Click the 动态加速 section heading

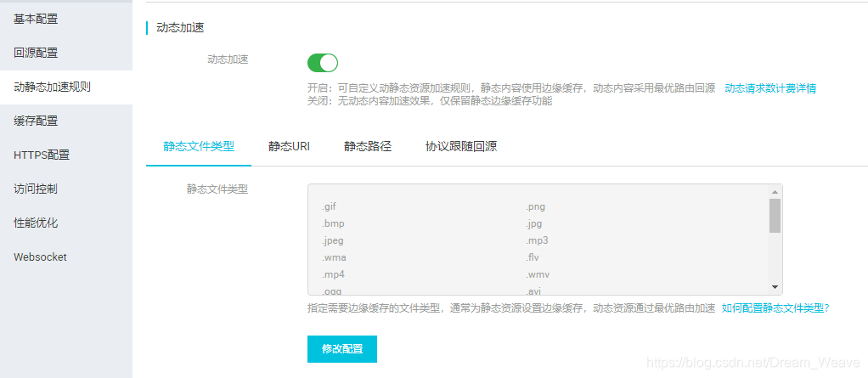(180, 28)
